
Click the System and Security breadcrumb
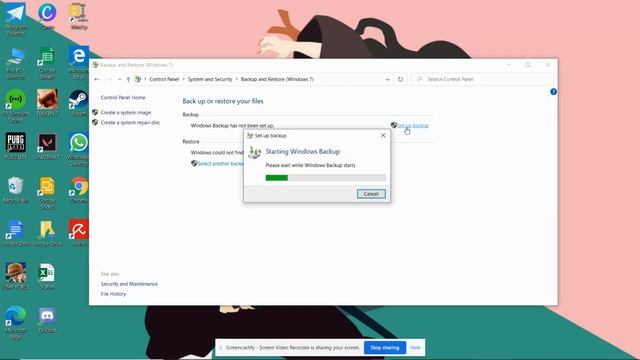(x=210, y=79)
